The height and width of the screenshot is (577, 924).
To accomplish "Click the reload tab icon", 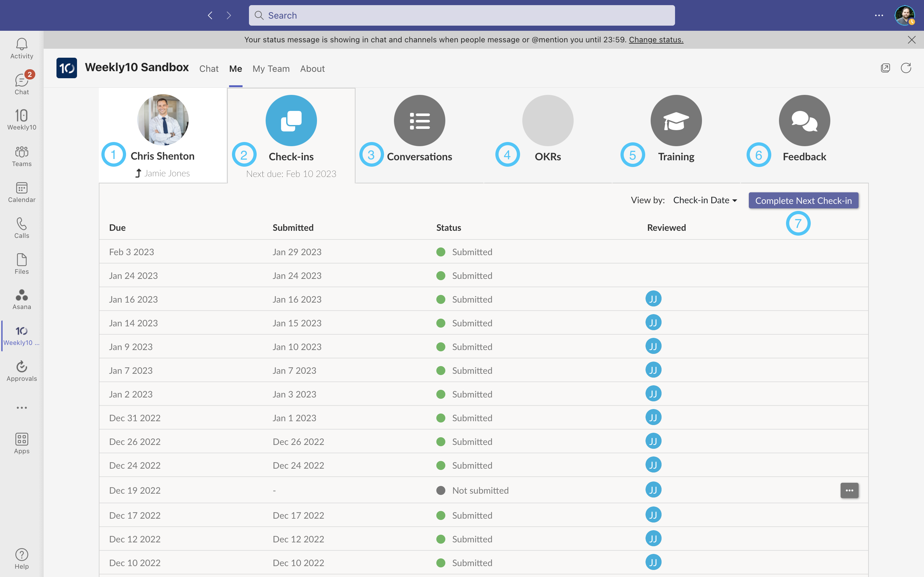I will coord(906,68).
